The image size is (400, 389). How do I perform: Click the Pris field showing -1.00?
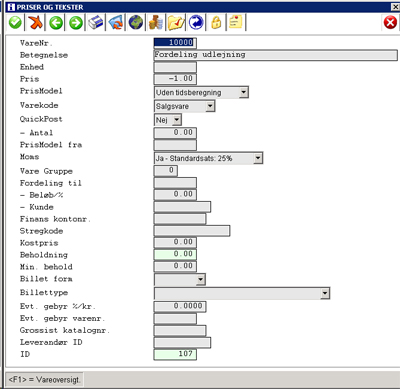point(175,79)
